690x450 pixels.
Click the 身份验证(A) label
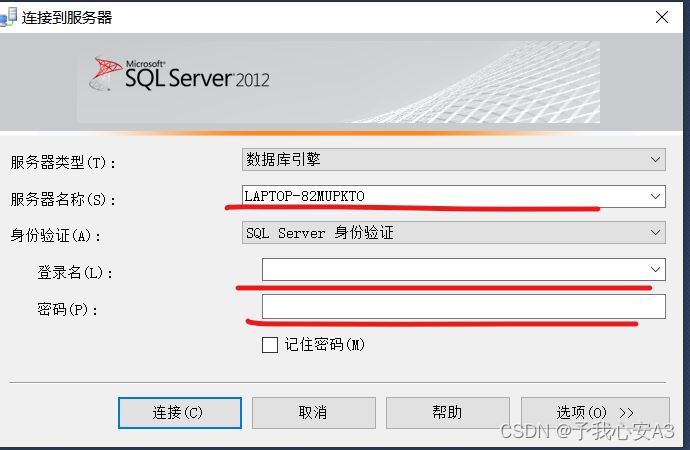[55, 236]
